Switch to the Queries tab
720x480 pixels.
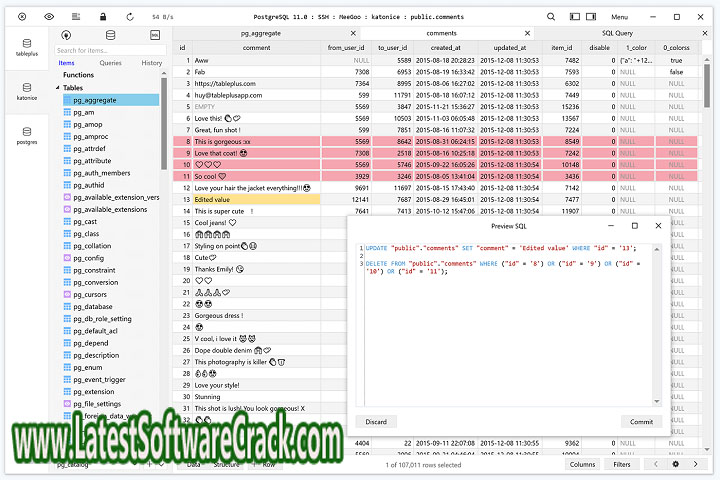pos(110,63)
